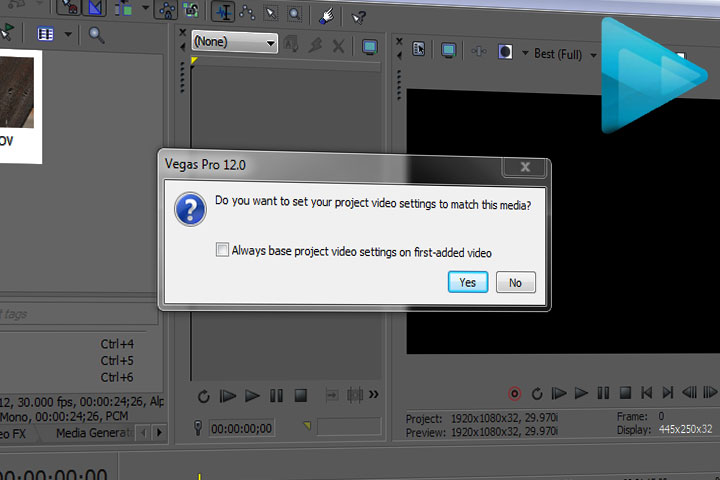Click Play in the preview transport
Image resolution: width=720 pixels, height=480 pixels.
(581, 393)
